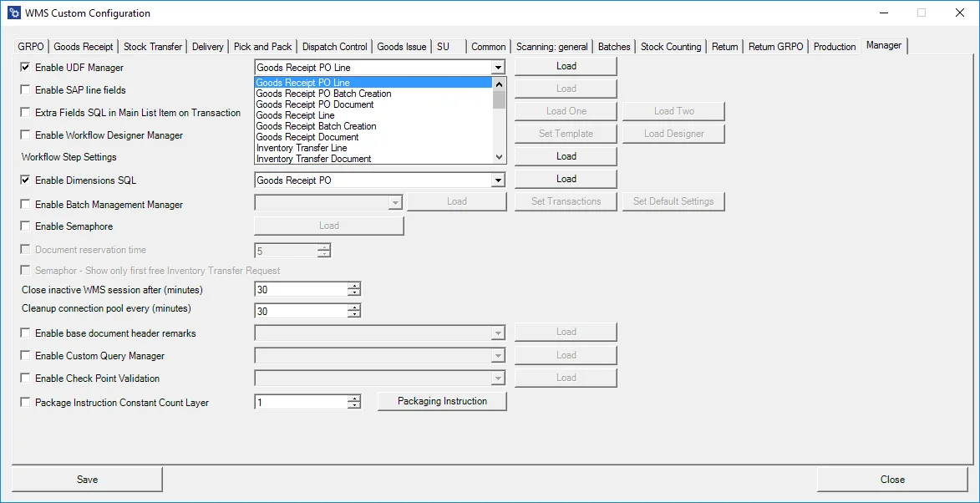Open the Stock Counting tab

click(670, 46)
